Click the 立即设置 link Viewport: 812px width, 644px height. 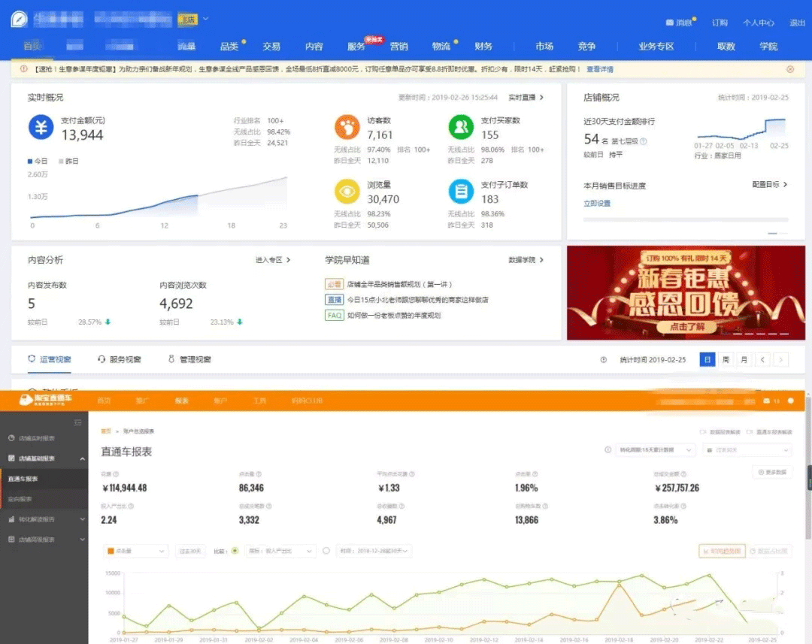[597, 204]
